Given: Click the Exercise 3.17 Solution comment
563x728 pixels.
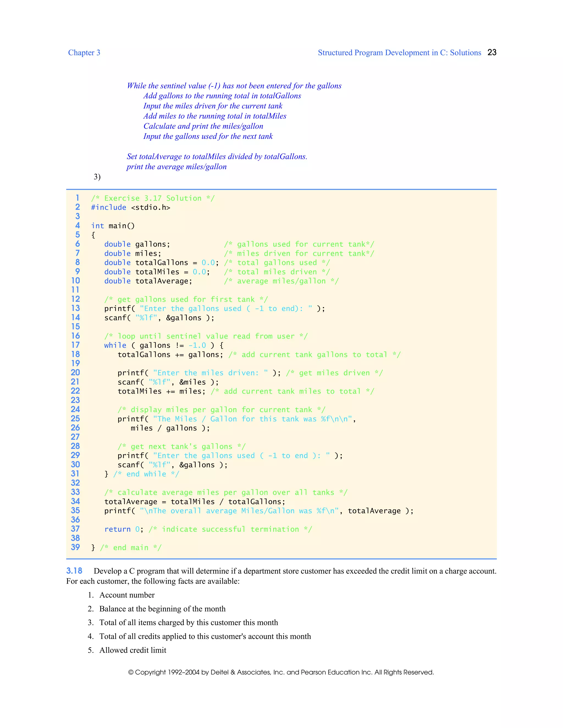Looking at the screenshot, I should (x=153, y=198).
